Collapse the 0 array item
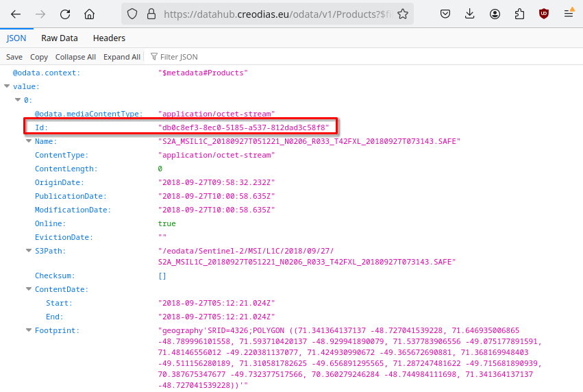583x392 pixels. (x=18, y=100)
